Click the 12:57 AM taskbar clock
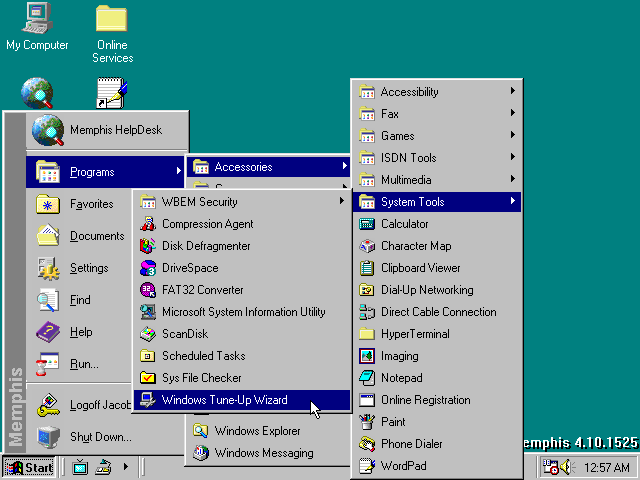 pyautogui.click(x=607, y=467)
